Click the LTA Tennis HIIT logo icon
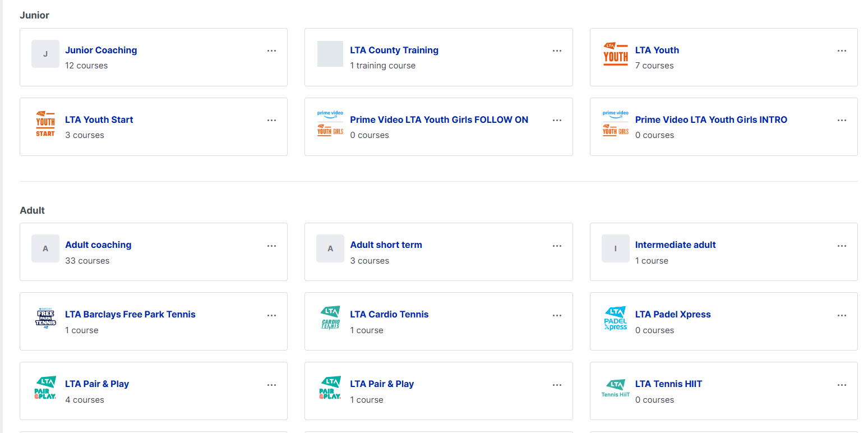The height and width of the screenshot is (433, 868). pyautogui.click(x=615, y=388)
